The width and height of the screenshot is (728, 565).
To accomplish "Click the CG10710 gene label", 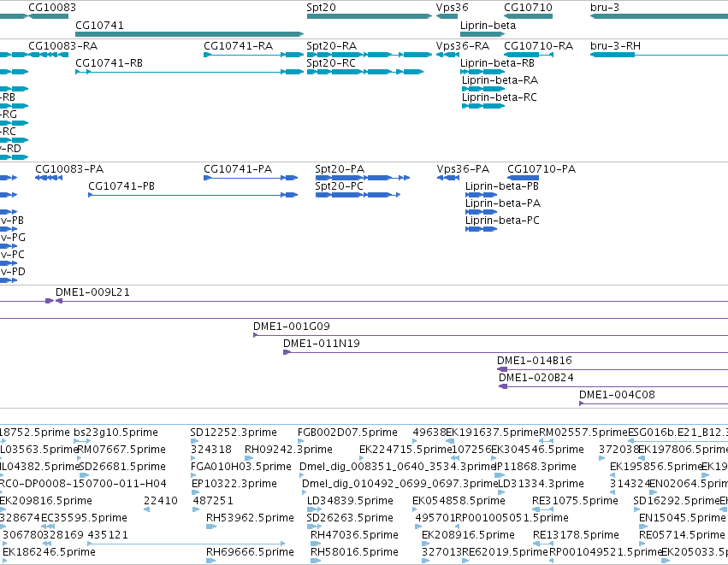I will tap(528, 8).
